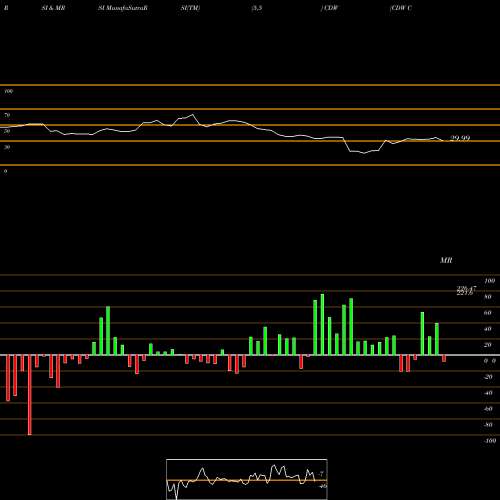The height and width of the screenshot is (500, 500).
Task: Click the "SI MunafaSutraR" header label
Action: pos(123,8)
